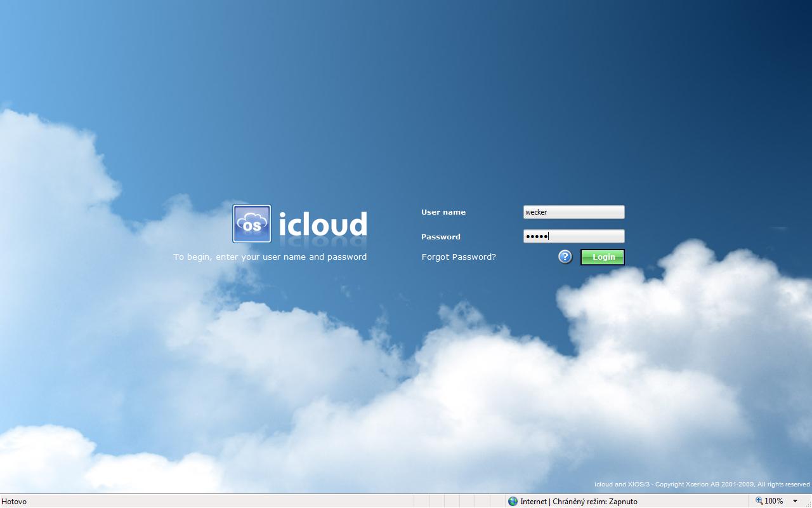Open the blue question mark help icon
812x508 pixels.
[x=565, y=257]
